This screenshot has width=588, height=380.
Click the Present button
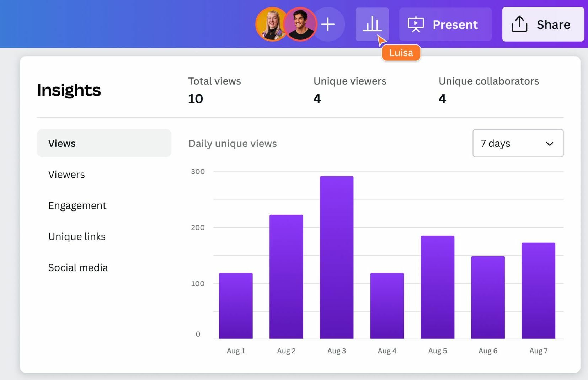[x=445, y=24]
